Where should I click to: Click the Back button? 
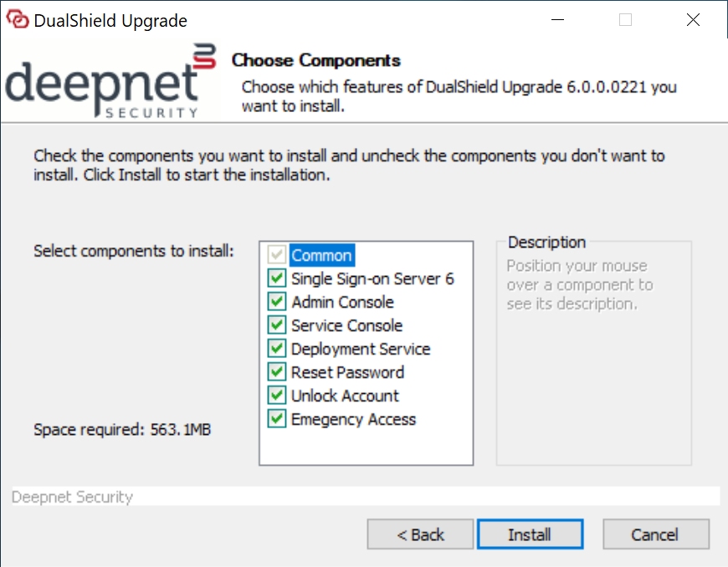(x=419, y=534)
